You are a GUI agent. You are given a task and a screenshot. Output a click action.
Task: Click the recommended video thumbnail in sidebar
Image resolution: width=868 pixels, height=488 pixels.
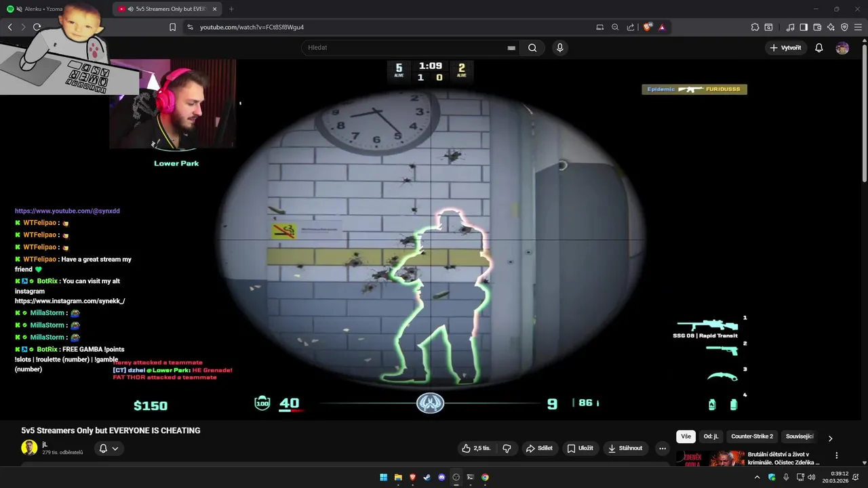coord(710,459)
